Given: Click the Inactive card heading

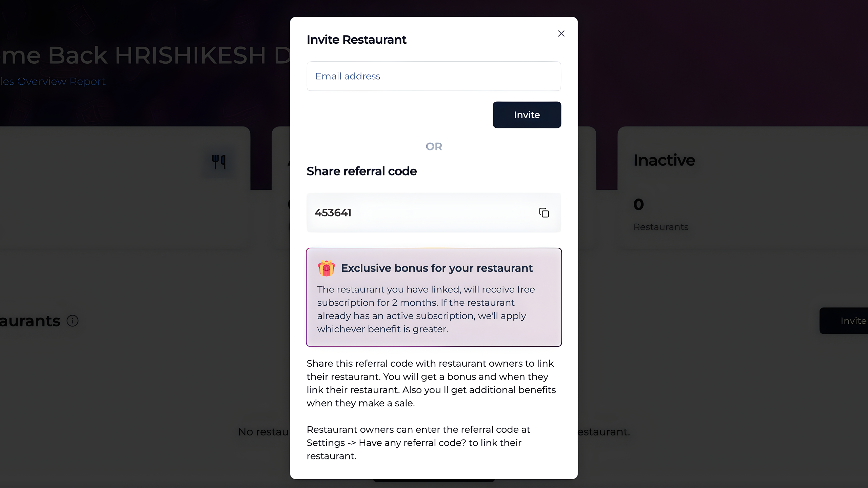Looking at the screenshot, I should pos(664,160).
